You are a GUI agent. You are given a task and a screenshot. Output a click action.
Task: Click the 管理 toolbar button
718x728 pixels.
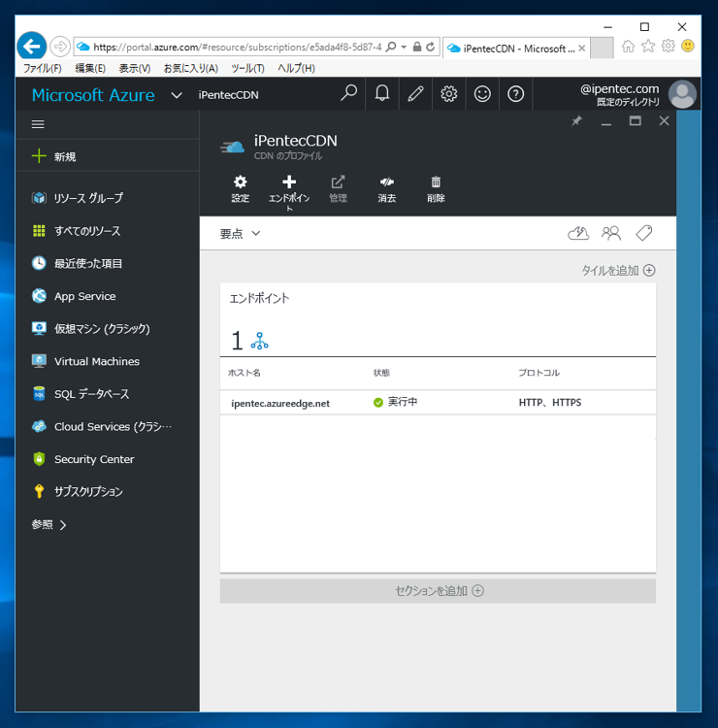click(x=338, y=189)
